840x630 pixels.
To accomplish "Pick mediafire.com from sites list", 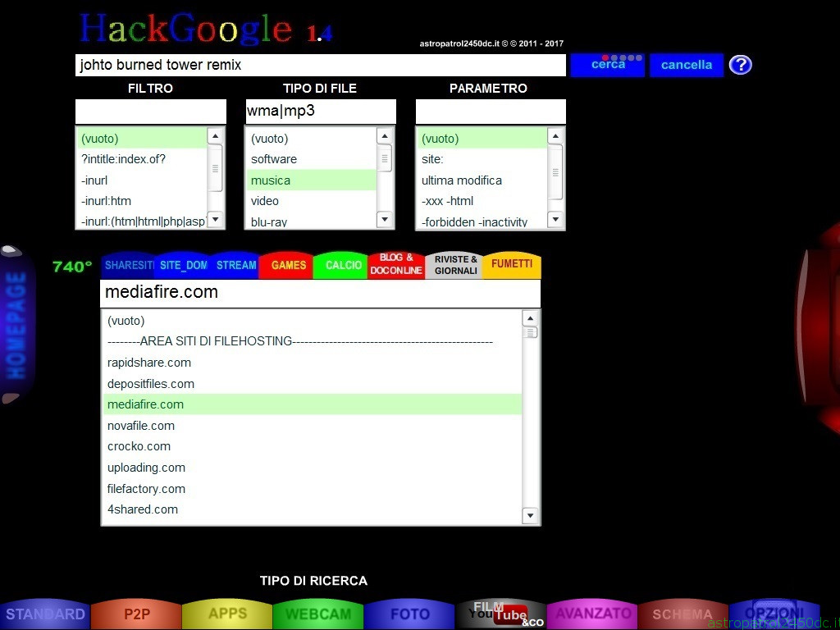I will point(312,404).
